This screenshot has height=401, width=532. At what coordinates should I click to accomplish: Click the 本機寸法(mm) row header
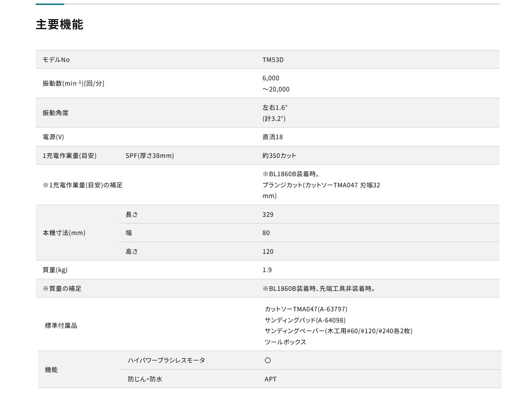64,233
